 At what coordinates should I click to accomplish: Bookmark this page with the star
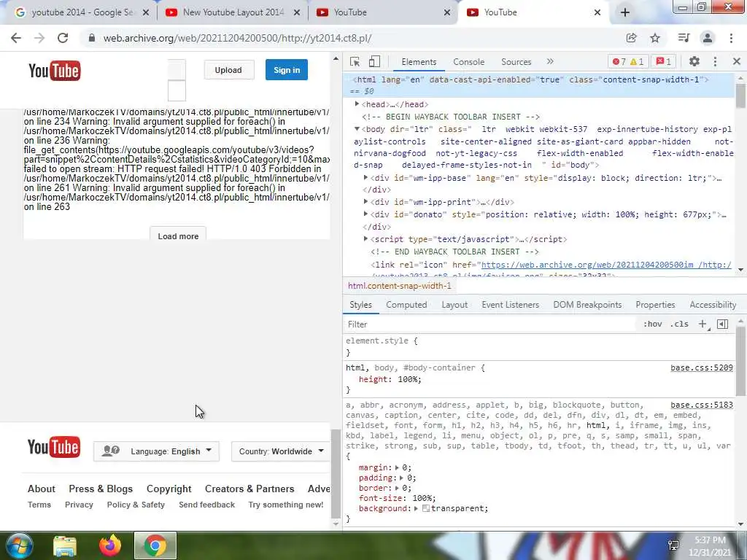(655, 38)
